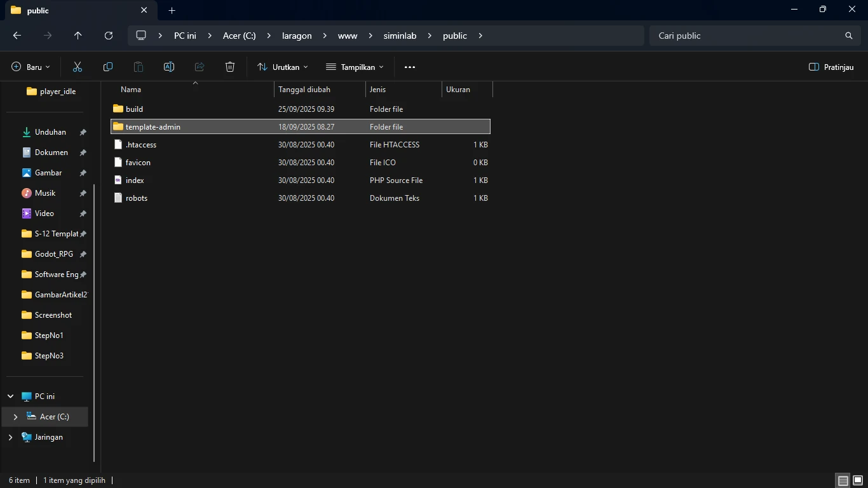
Task: Go up one directory level
Action: (78, 36)
